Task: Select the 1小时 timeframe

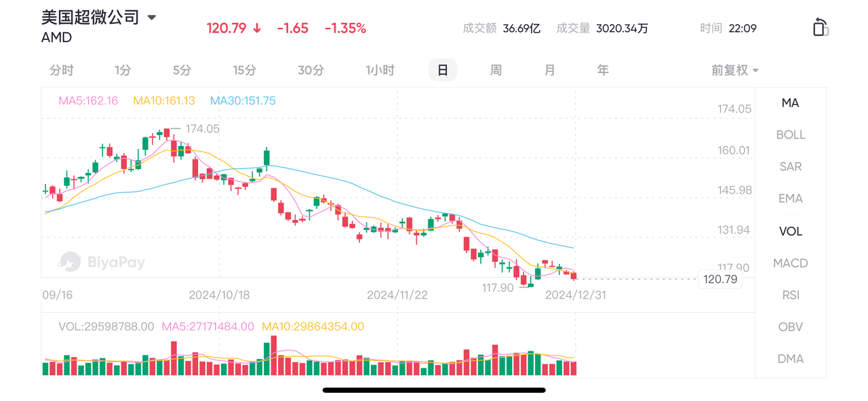Action: tap(380, 71)
